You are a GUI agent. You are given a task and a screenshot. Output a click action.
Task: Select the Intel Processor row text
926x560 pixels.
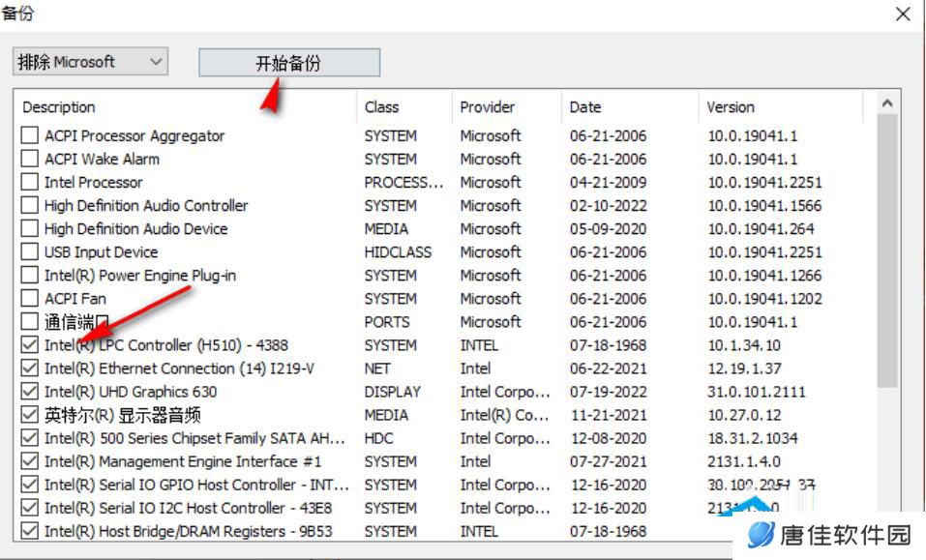[93, 183]
